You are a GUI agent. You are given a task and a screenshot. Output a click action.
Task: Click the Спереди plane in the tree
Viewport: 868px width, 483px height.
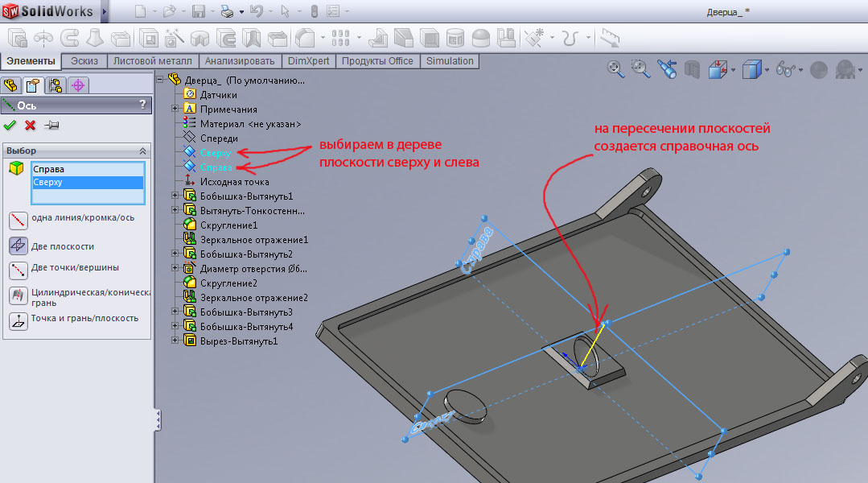click(218, 138)
